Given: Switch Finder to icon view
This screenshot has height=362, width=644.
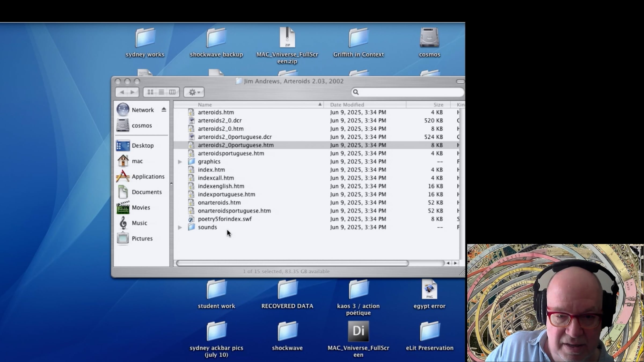Looking at the screenshot, I should [150, 92].
